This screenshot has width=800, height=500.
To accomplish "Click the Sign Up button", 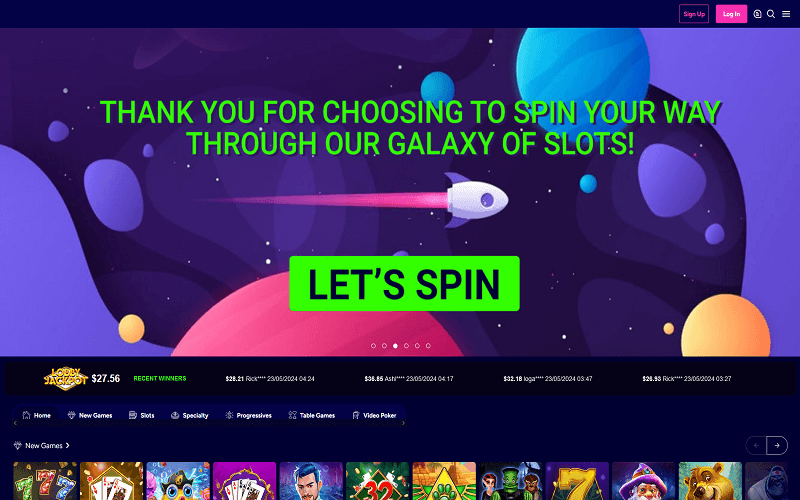I will click(x=694, y=14).
